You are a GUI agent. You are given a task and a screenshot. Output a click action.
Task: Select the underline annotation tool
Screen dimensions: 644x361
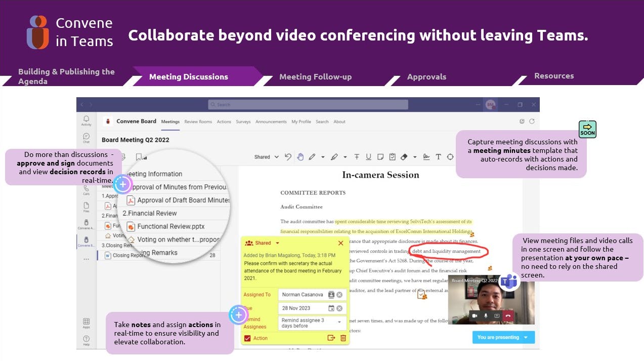(368, 157)
